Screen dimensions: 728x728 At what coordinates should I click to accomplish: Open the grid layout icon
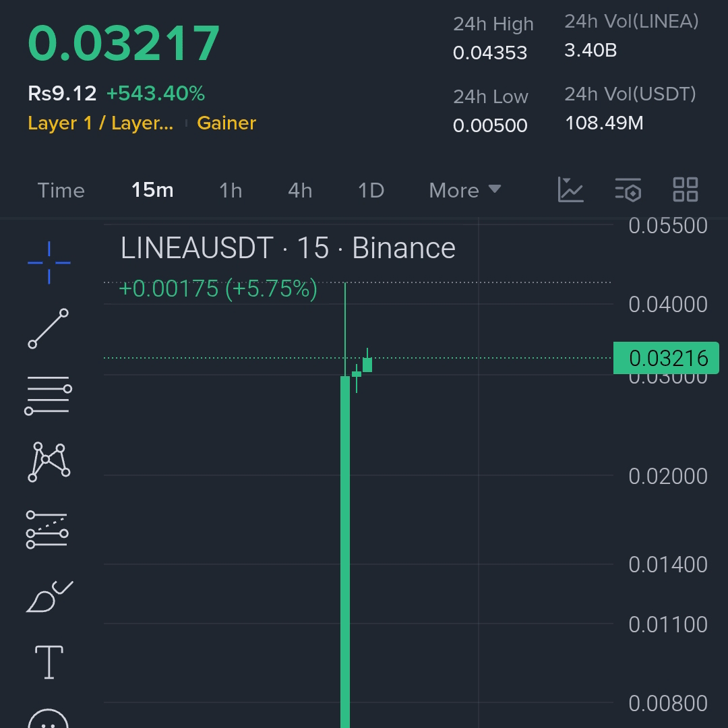click(686, 190)
